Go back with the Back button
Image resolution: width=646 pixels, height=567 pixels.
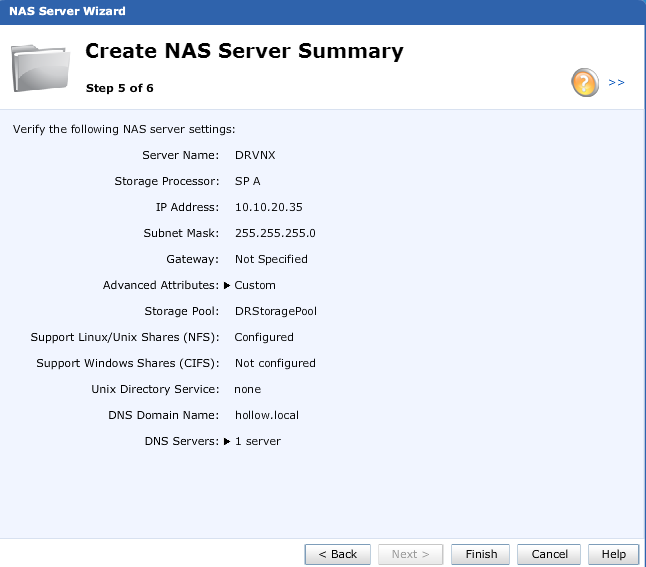click(x=338, y=554)
